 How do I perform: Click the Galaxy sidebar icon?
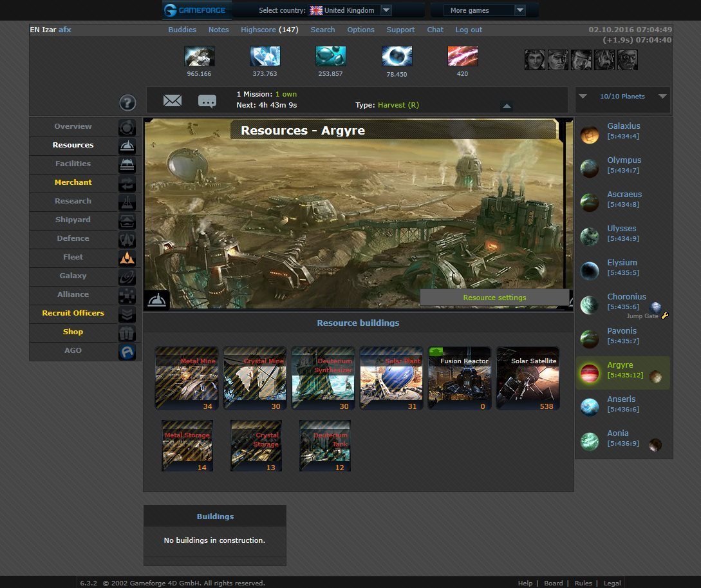[127, 277]
